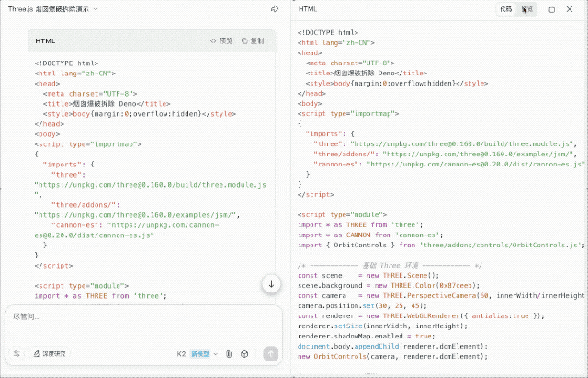Open the settings sliders icon in input bar
Image resolution: width=588 pixels, height=378 pixels.
[17, 353]
